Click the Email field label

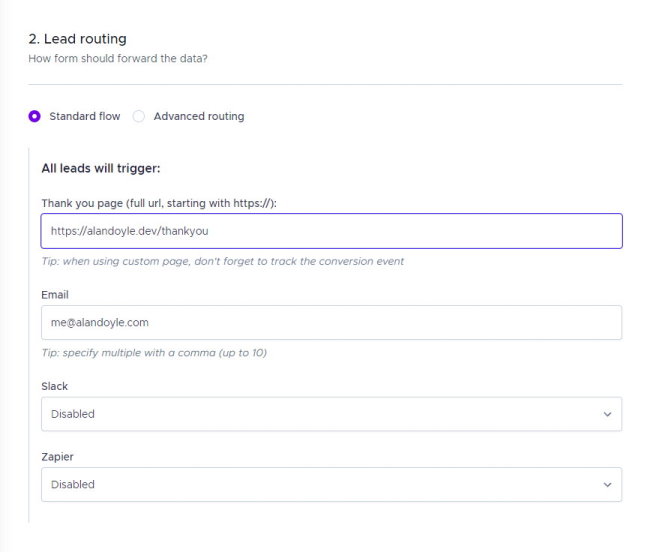[55, 295]
